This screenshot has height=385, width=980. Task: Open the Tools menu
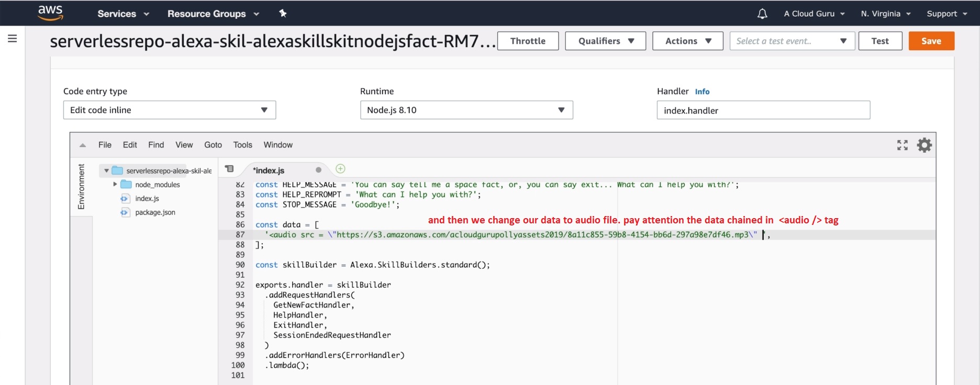(243, 145)
